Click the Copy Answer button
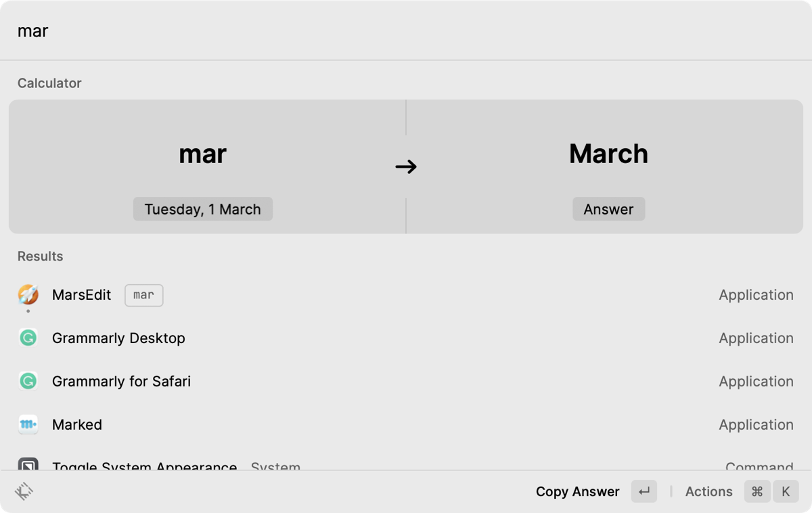This screenshot has width=812, height=513. 577,491
